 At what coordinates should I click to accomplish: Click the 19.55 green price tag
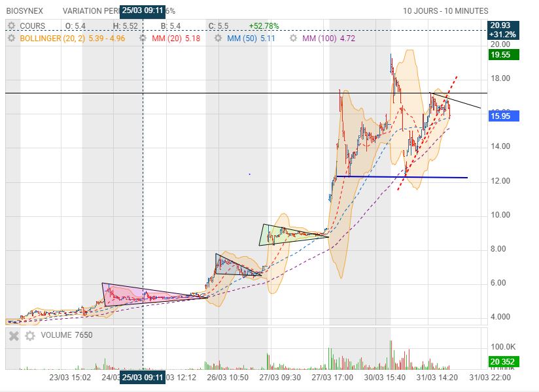(504, 55)
